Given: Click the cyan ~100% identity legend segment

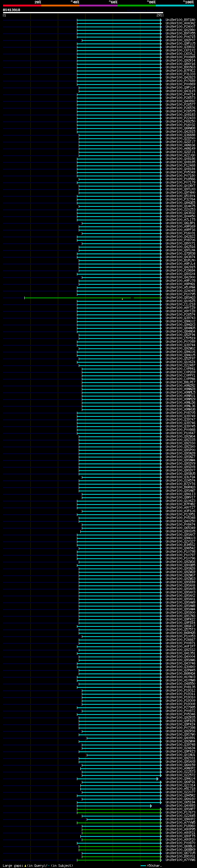Looking at the screenshot, I should point(175,6).
